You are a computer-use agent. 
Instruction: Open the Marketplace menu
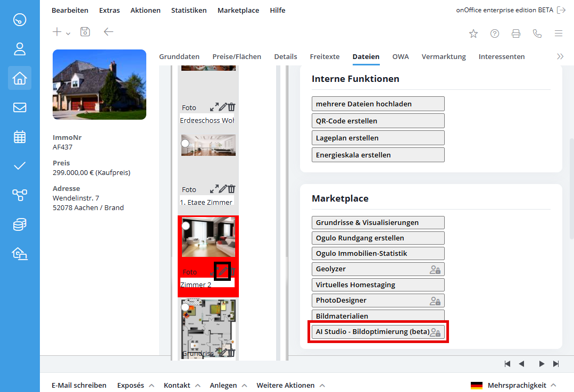pyautogui.click(x=238, y=10)
